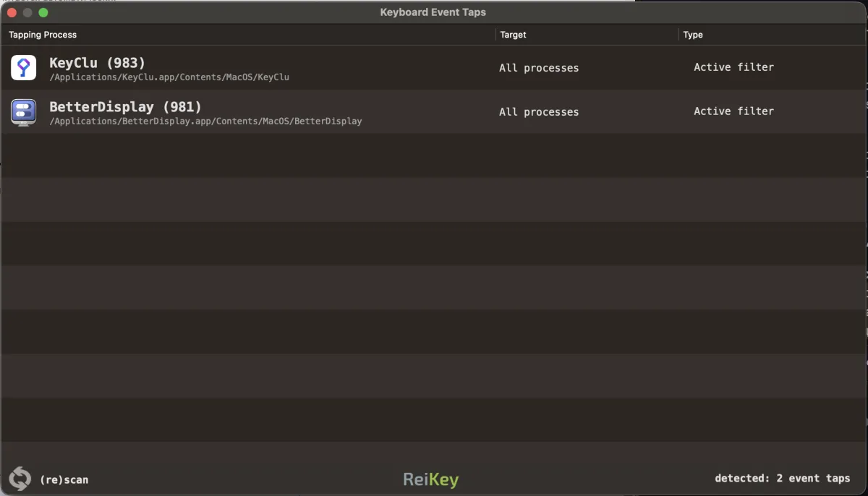The width and height of the screenshot is (868, 496).
Task: Click the (re)scan label
Action: tap(64, 479)
